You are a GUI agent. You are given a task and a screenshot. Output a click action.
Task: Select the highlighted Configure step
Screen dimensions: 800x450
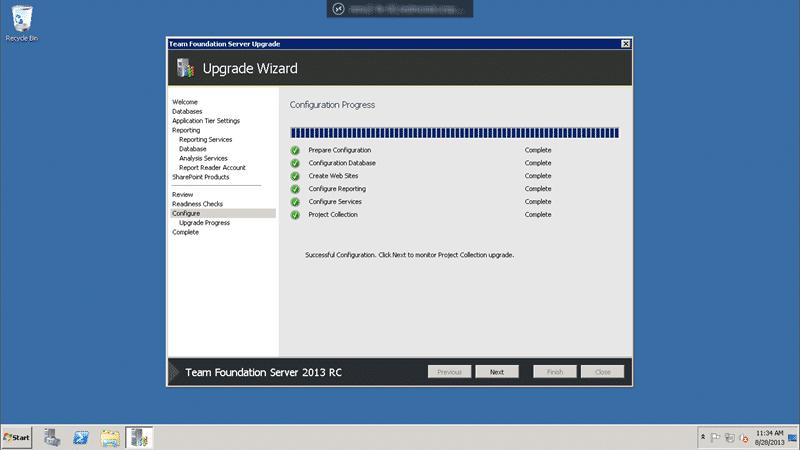click(x=223, y=213)
